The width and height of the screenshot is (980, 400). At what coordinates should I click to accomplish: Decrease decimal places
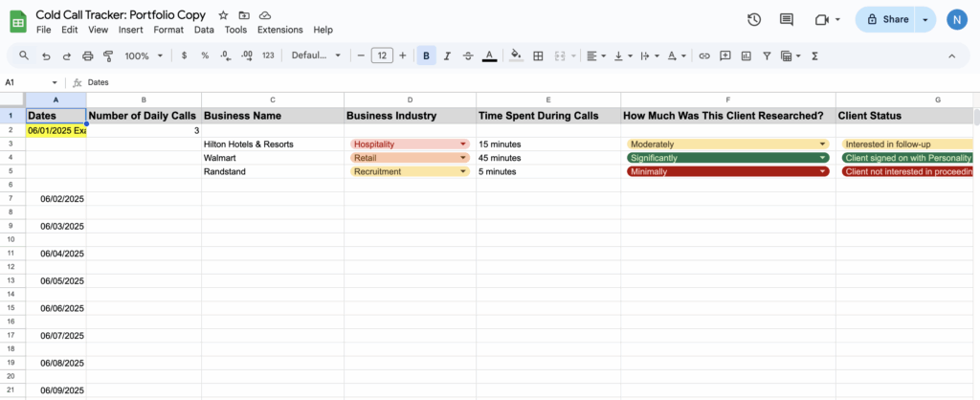click(226, 56)
